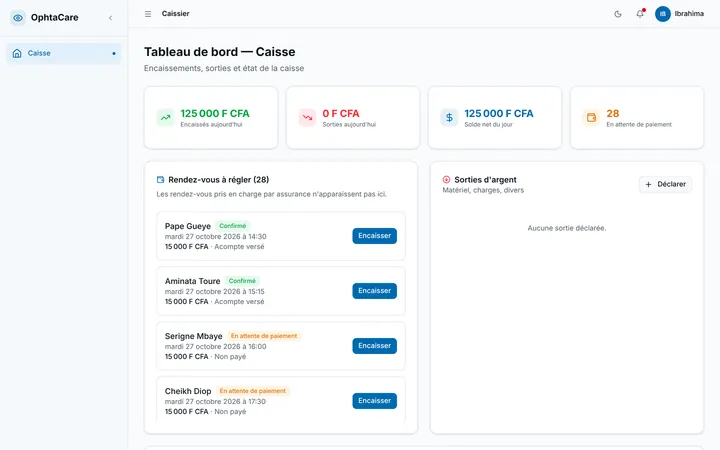This screenshot has height=450, width=720.
Task: Click the date mardi 27 octobre 2026 à 16:00
Action: pyautogui.click(x=215, y=347)
